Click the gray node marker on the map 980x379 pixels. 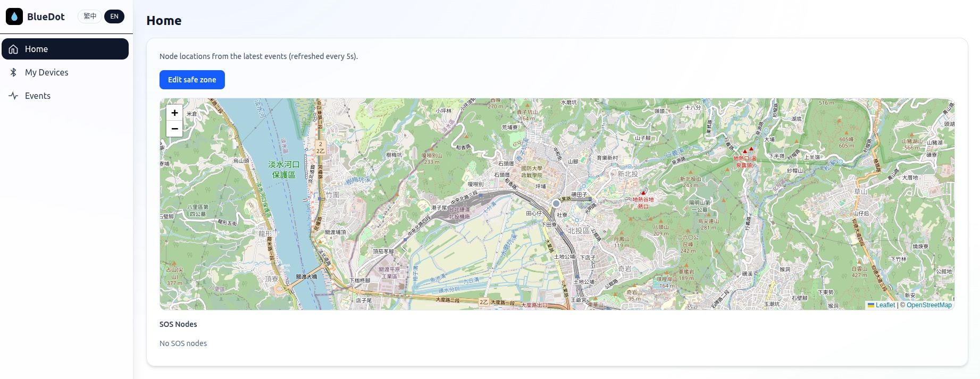[556, 203]
